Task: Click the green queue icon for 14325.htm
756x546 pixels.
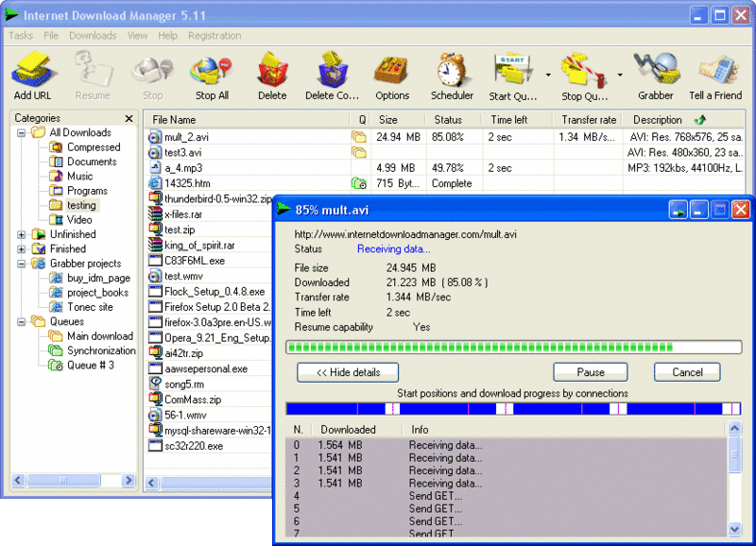Action: pos(359,183)
